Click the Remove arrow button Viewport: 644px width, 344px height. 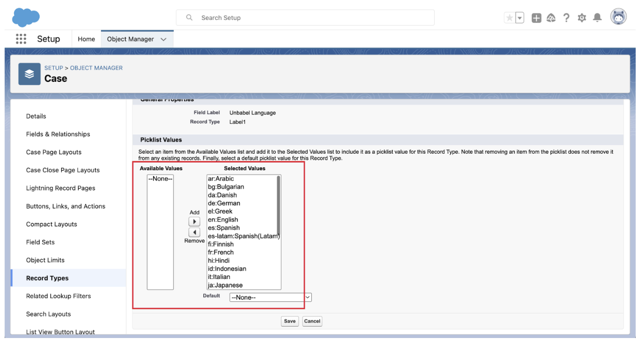click(x=194, y=232)
